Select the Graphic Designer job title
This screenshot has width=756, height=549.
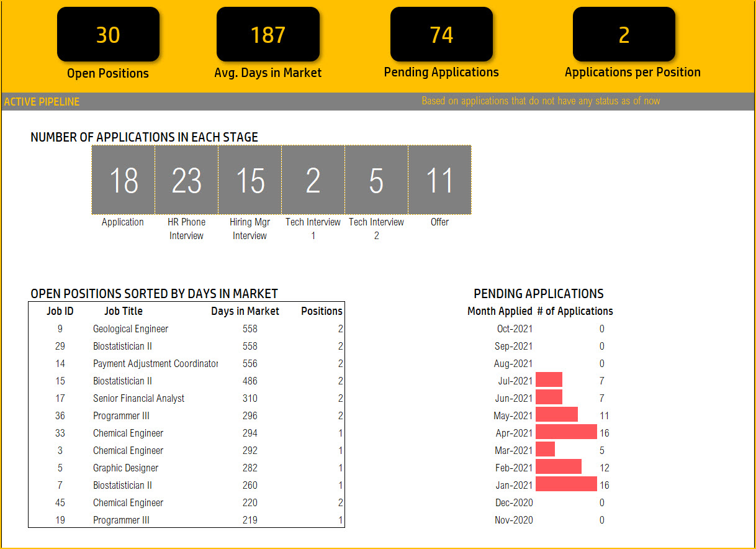click(125, 468)
